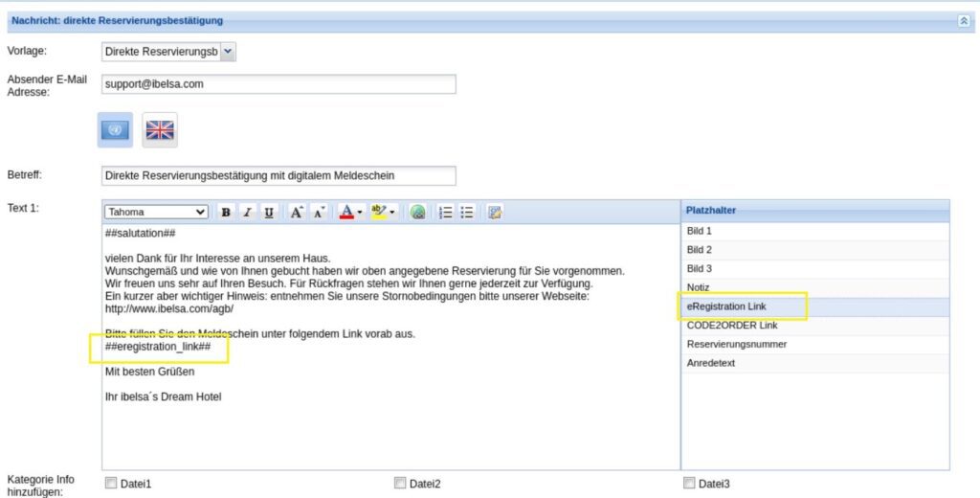Open the Tahoma font family dropdown
Screen dimensions: 980x498
[x=156, y=213]
